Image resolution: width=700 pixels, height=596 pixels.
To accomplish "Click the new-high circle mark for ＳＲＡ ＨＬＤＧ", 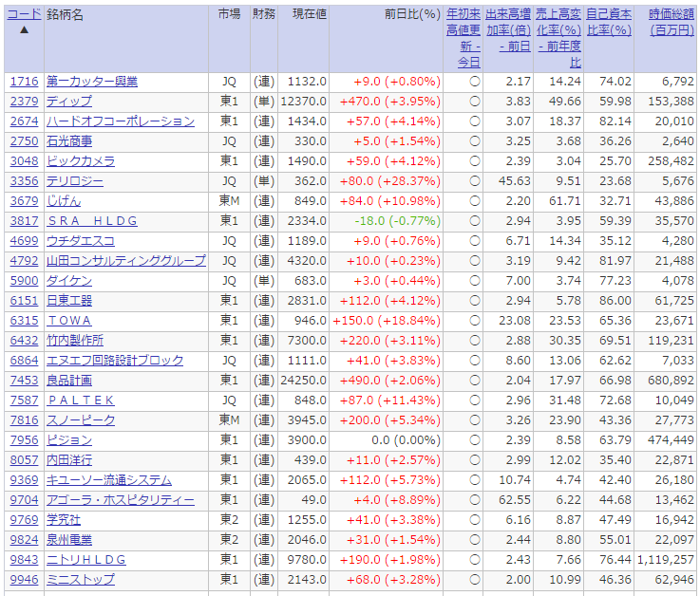I will pos(475,221).
